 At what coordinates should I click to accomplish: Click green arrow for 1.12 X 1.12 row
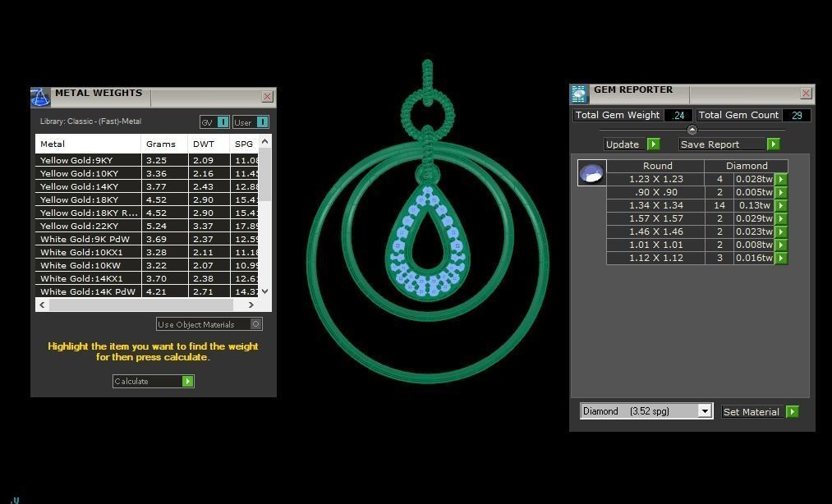point(781,259)
